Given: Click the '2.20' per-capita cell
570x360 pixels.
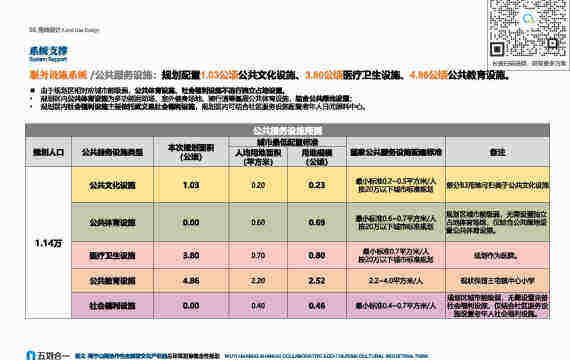Looking at the screenshot, I should coord(258,280).
